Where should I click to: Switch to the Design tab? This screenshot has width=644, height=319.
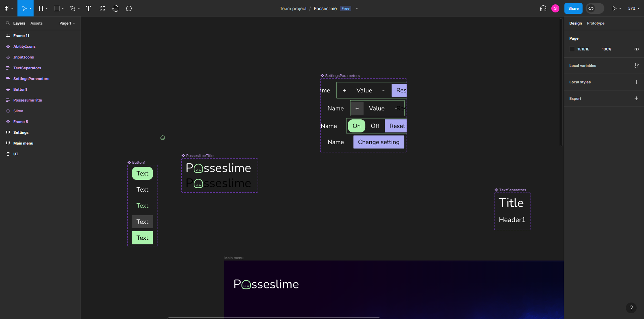(x=576, y=23)
